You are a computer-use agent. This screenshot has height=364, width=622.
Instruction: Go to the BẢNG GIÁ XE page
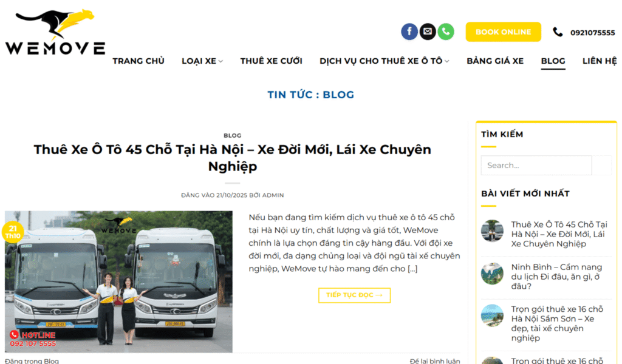pyautogui.click(x=495, y=61)
